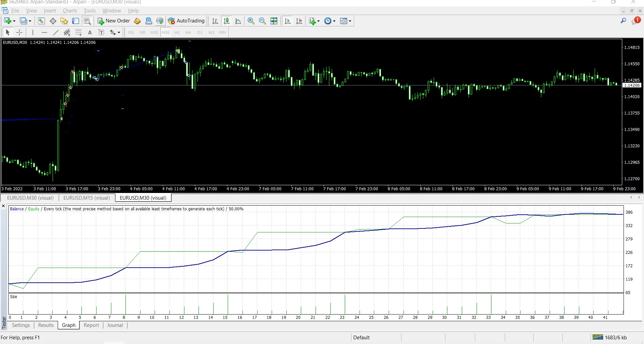Open the Navigator star-folder icon
The image size is (644, 344).
[x=64, y=21]
